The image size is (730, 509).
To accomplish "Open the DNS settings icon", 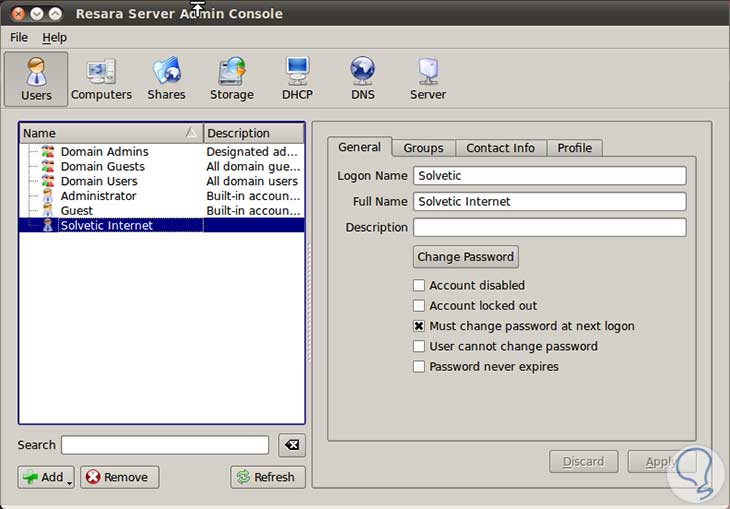I will pyautogui.click(x=362, y=79).
